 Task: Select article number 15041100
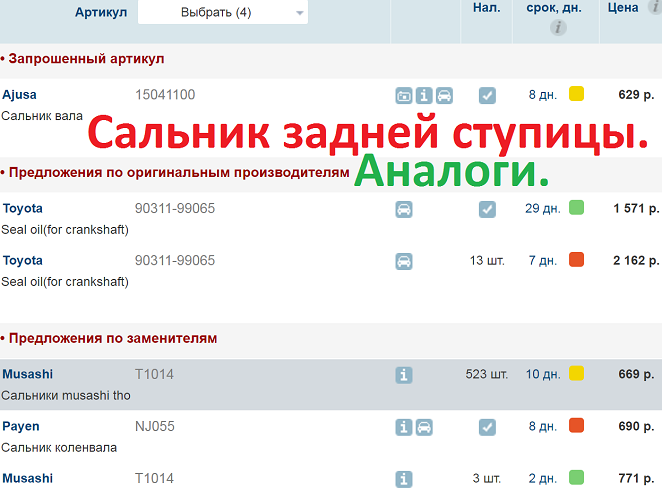[165, 95]
